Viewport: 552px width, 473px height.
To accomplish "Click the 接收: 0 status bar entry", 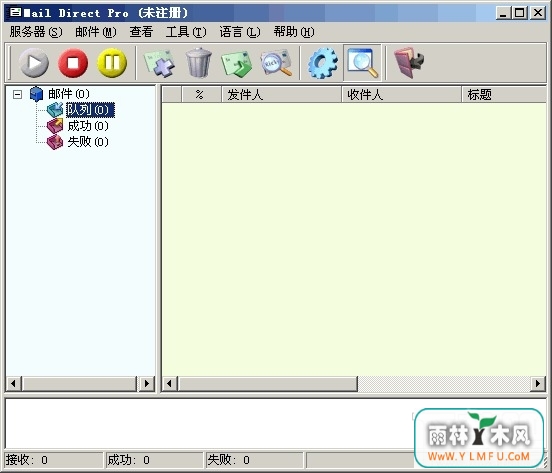I will [54, 460].
